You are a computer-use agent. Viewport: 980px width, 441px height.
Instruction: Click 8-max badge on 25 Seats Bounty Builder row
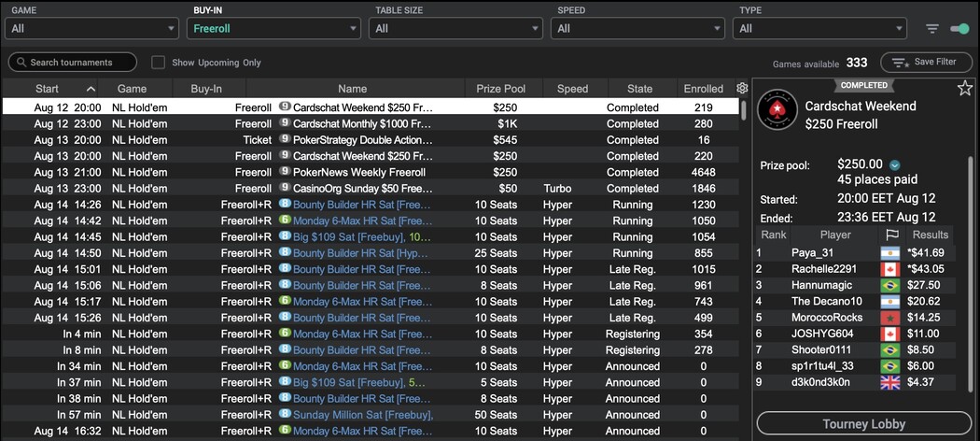point(285,252)
